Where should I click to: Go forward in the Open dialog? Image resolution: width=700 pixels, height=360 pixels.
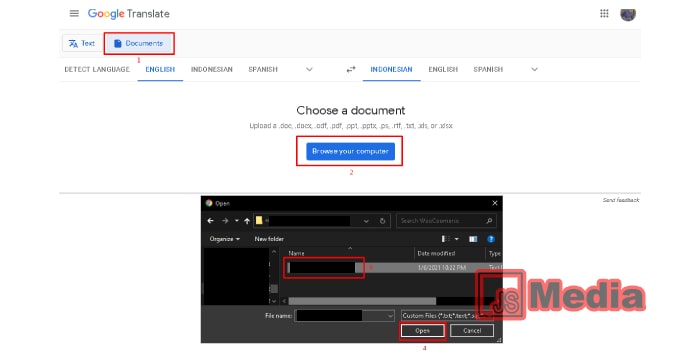point(225,221)
